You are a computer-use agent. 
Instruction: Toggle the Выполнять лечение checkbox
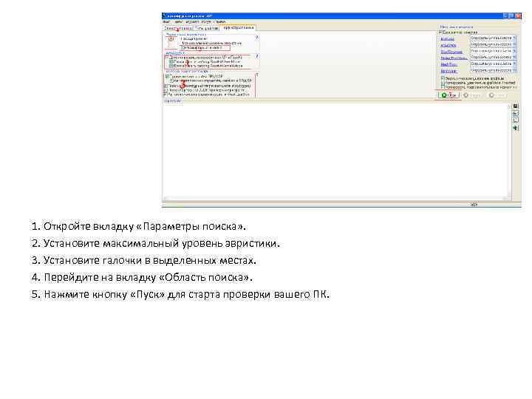pos(440,32)
